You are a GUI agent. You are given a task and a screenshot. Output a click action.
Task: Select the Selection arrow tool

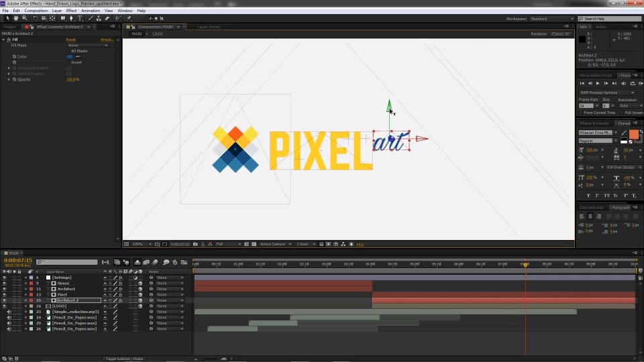[7, 19]
